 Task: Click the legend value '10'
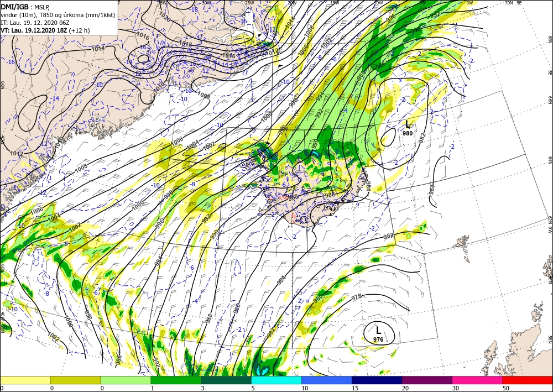[x=304, y=388]
